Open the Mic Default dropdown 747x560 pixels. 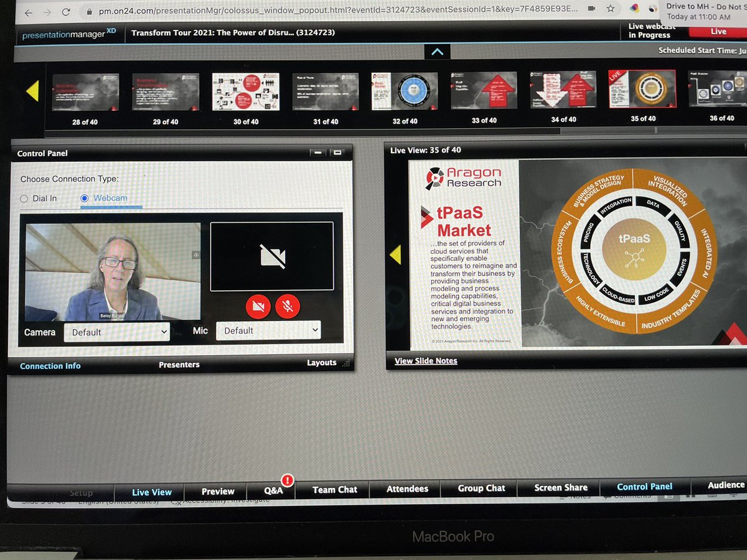[268, 330]
